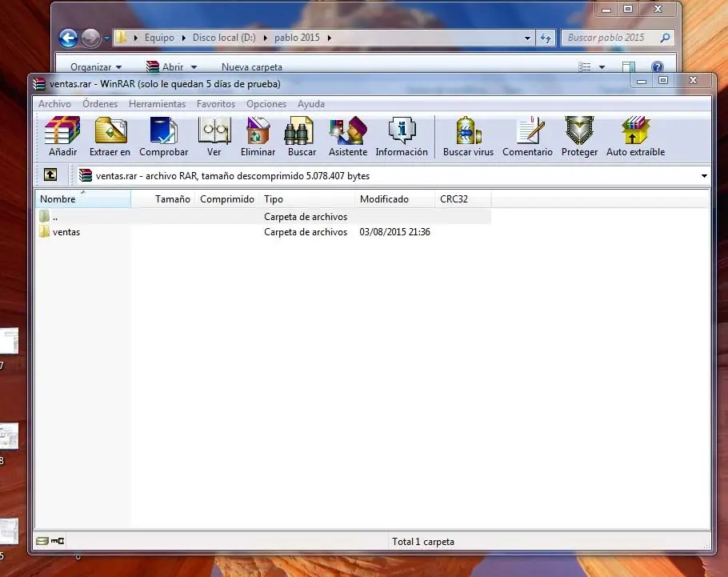This screenshot has width=728, height=577.
Task: Click Comprobar to test the archive
Action: [x=163, y=137]
